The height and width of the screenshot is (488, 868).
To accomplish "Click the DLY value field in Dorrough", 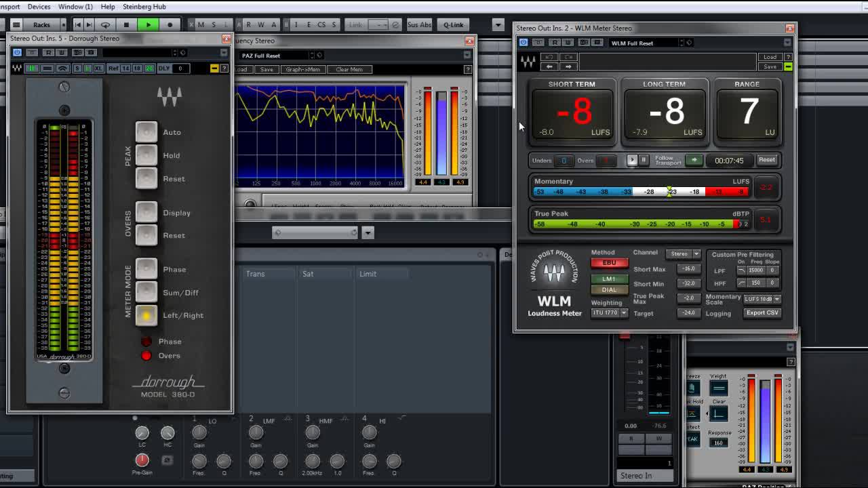I will click(180, 68).
